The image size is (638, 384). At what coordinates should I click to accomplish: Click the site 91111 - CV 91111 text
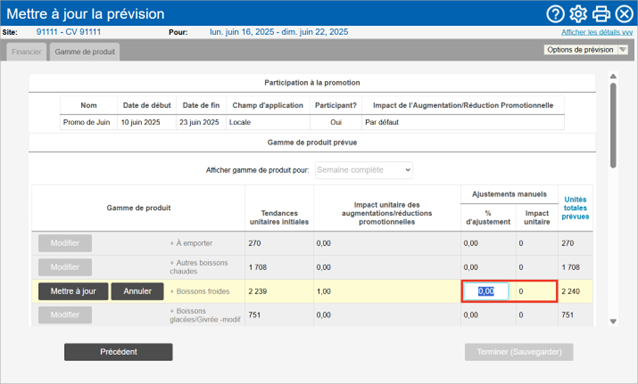[x=68, y=32]
